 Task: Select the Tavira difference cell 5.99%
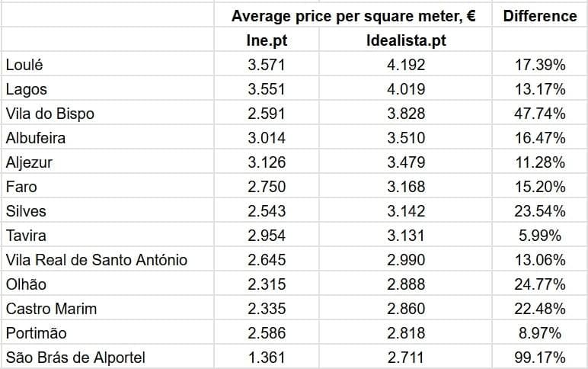click(x=540, y=236)
